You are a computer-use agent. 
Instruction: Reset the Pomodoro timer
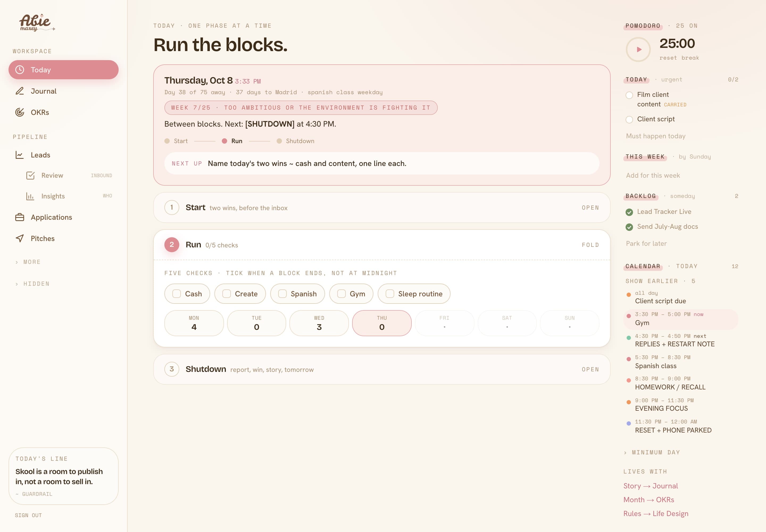[x=668, y=58]
